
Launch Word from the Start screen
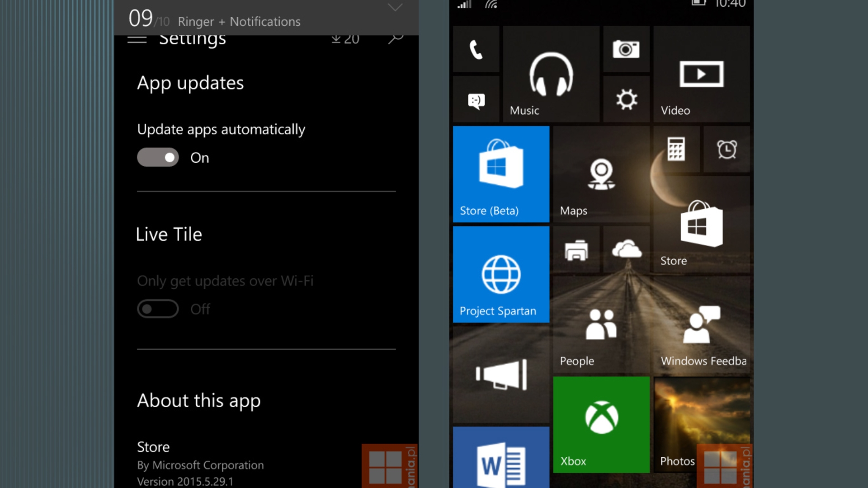501,461
